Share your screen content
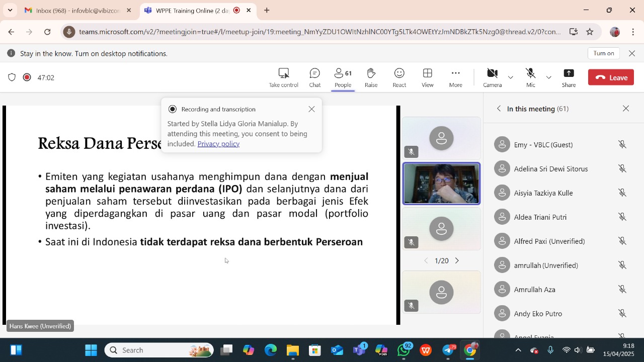The width and height of the screenshot is (644, 362). point(569,77)
